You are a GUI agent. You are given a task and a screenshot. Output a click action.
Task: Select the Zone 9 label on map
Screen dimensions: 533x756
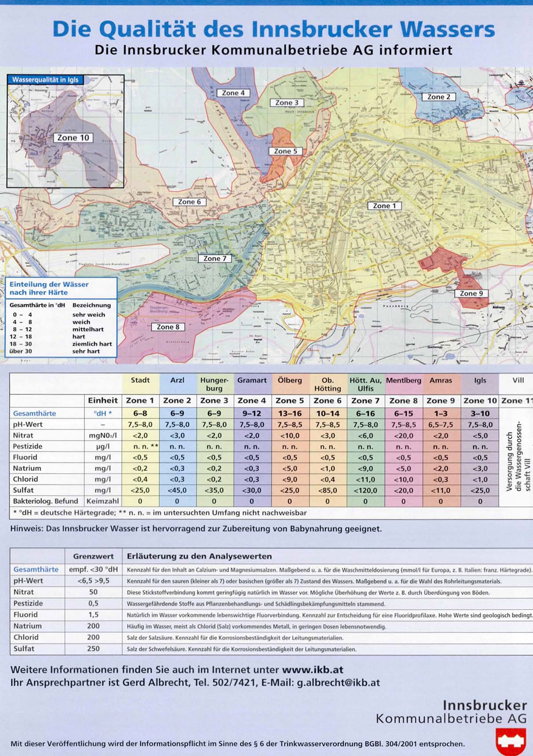coord(471,293)
